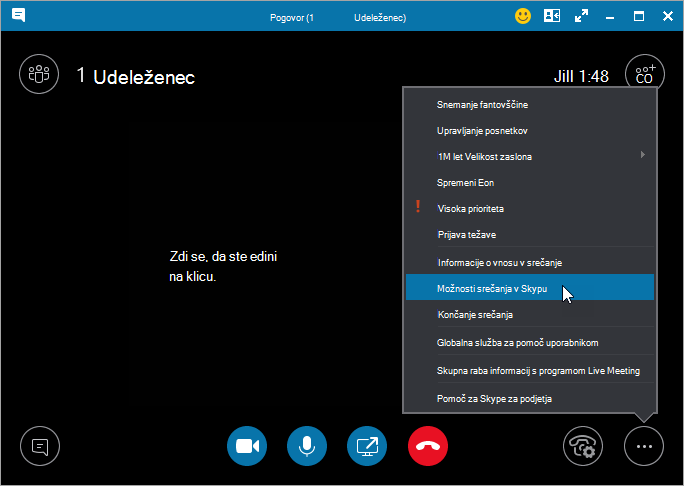Open Pomoč za Skype za podjetja
Viewport: 684px width, 486px height.
[530, 398]
